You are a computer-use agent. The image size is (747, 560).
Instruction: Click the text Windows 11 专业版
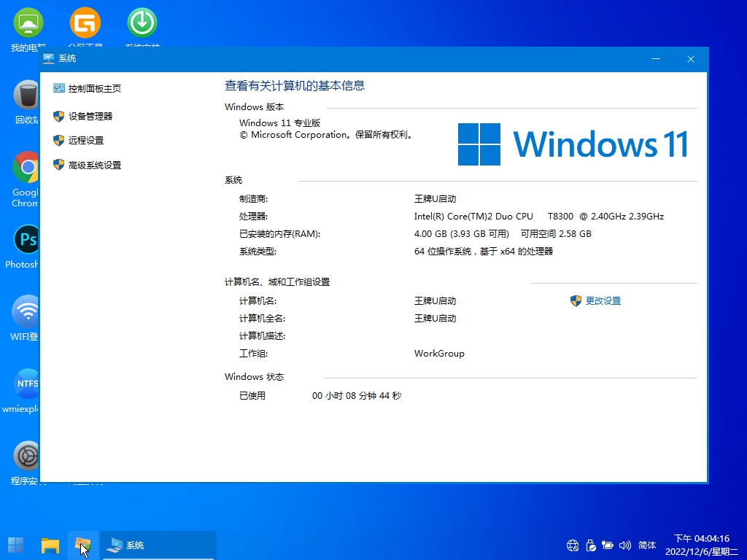click(279, 122)
